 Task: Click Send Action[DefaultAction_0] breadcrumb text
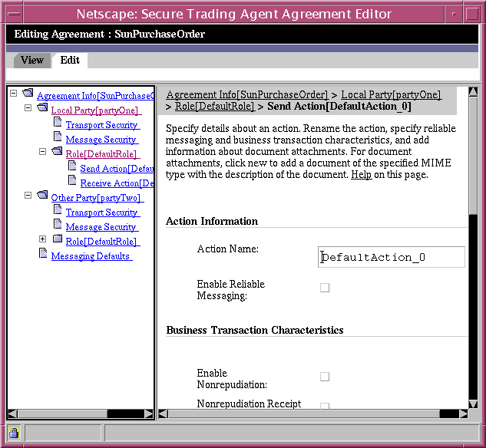[339, 106]
